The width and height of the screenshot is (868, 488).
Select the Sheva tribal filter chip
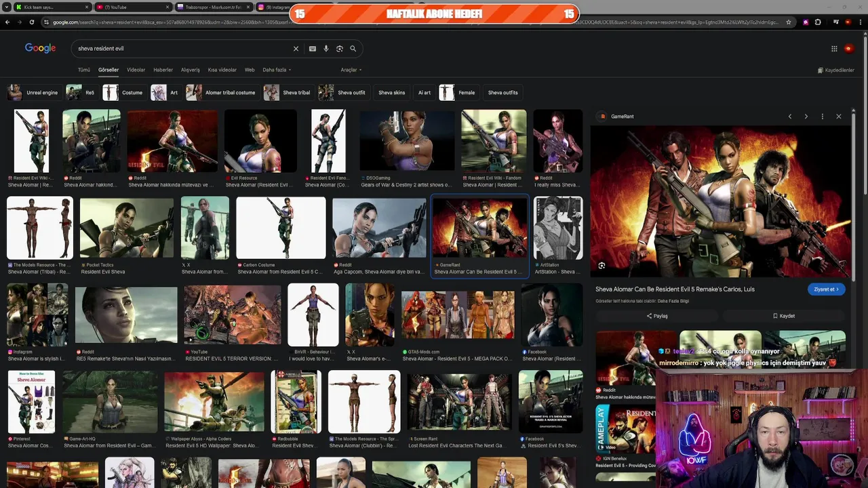click(288, 93)
